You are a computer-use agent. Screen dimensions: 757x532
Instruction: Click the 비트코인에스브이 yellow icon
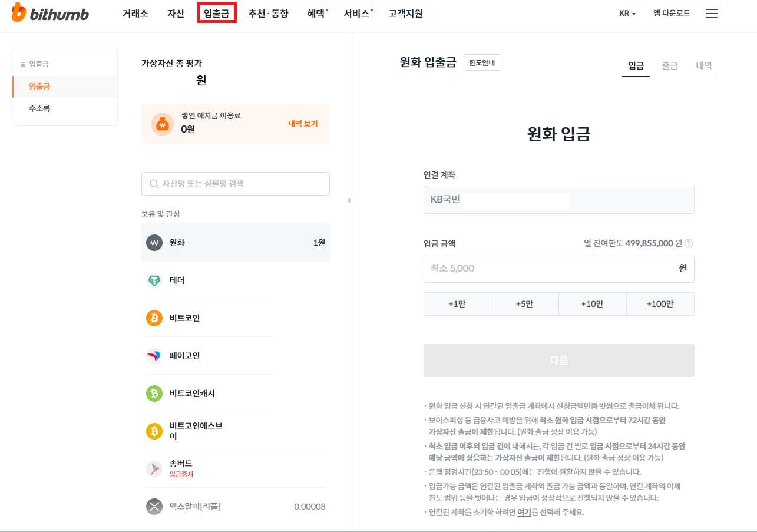coord(154,431)
